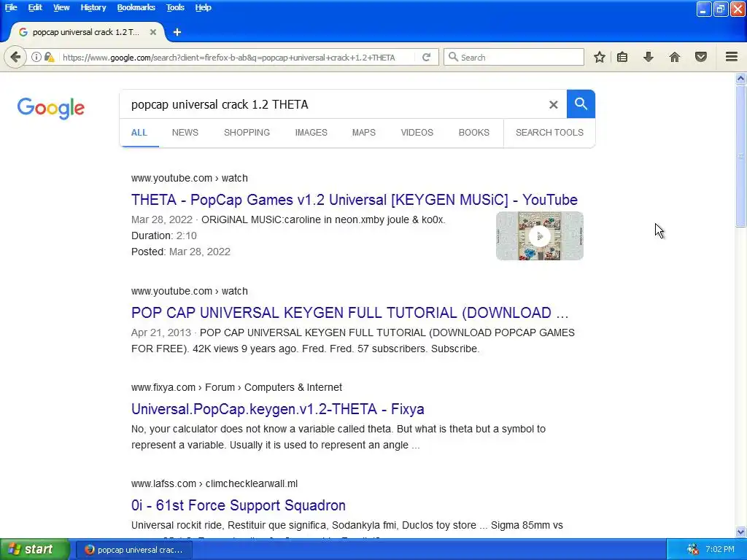Click the system tray notification icon

[x=692, y=549]
